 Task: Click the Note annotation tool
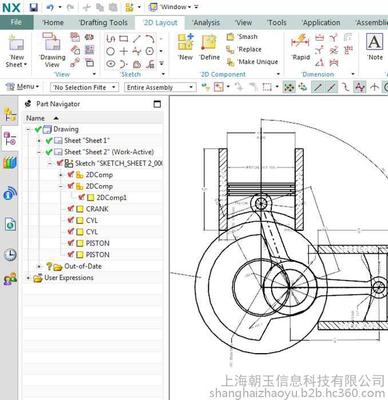click(375, 47)
